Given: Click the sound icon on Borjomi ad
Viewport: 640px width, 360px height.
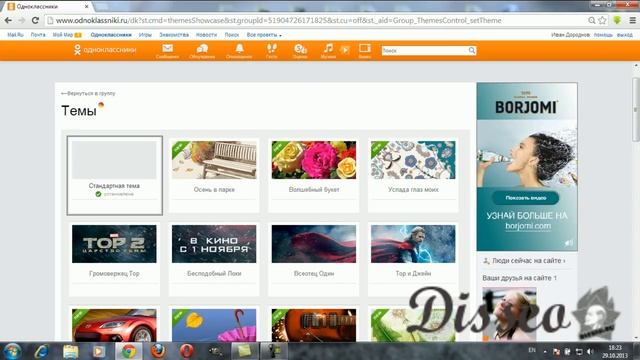Looking at the screenshot, I should tap(569, 243).
